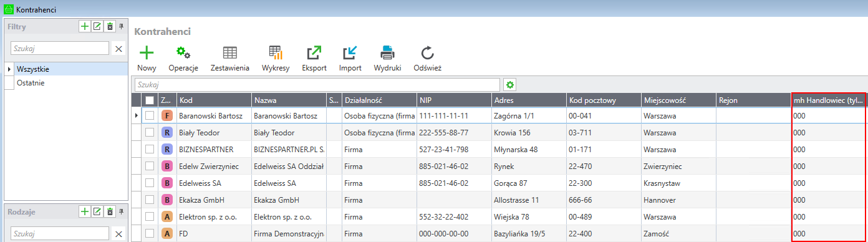Check the Ekakza GmbH row checkbox

149,200
